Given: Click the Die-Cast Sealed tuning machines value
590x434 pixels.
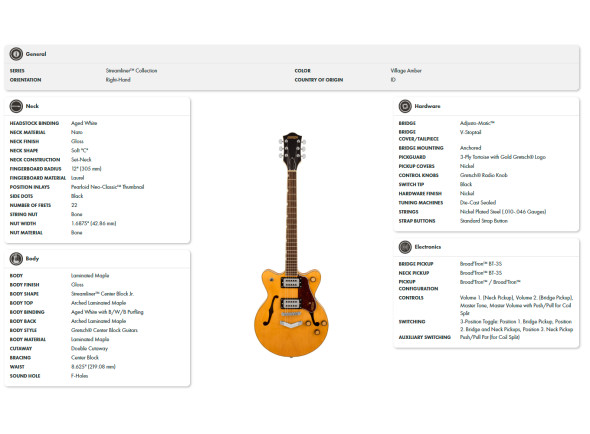Looking at the screenshot, I should [x=478, y=203].
